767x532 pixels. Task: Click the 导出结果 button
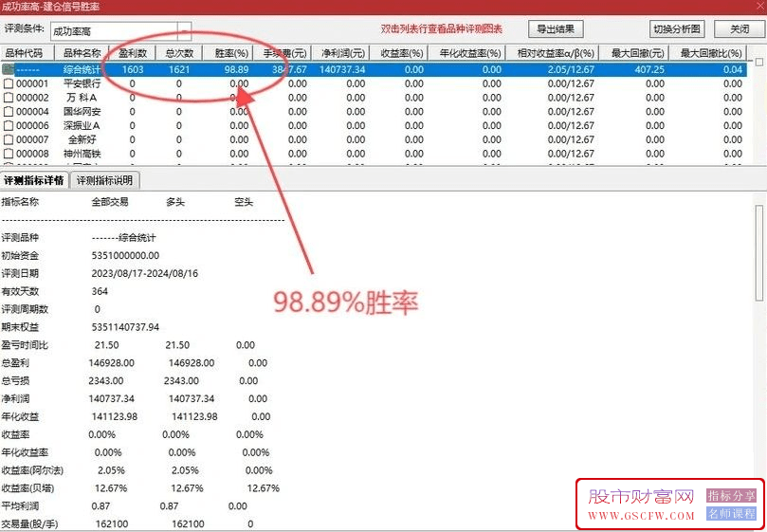(556, 29)
